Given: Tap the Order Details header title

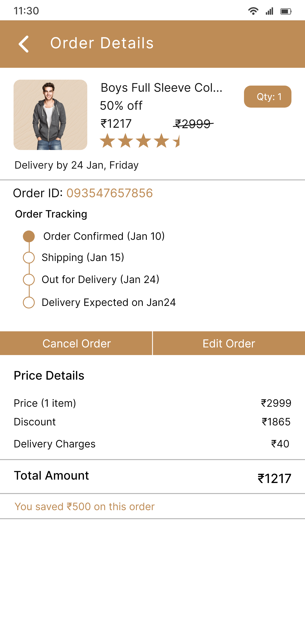Looking at the screenshot, I should (102, 43).
